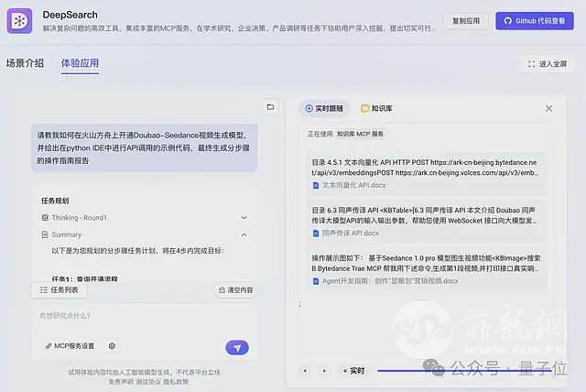Click the previous step arrow in playback bar
Image resolution: width=586 pixels, height=392 pixels.
(x=305, y=371)
